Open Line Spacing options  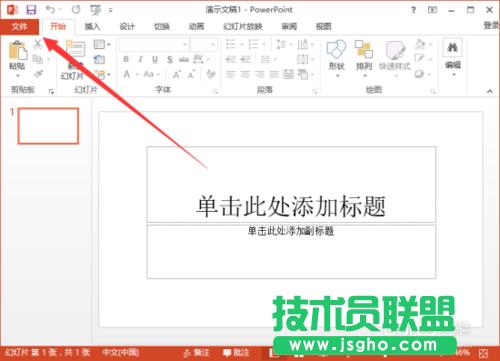click(283, 44)
